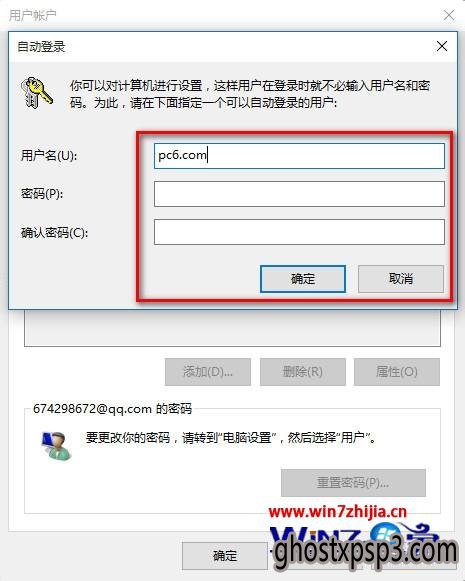Click the 删除(R) button

click(303, 372)
